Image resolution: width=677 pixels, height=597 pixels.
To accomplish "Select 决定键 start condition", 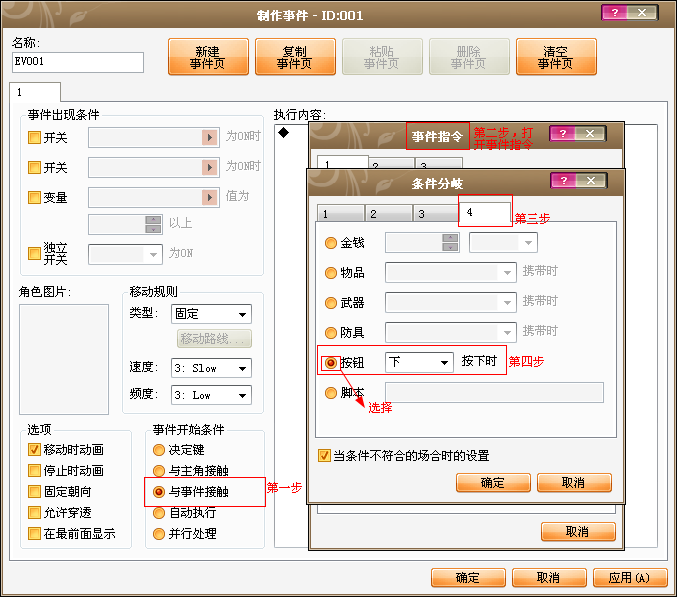I will point(159,450).
